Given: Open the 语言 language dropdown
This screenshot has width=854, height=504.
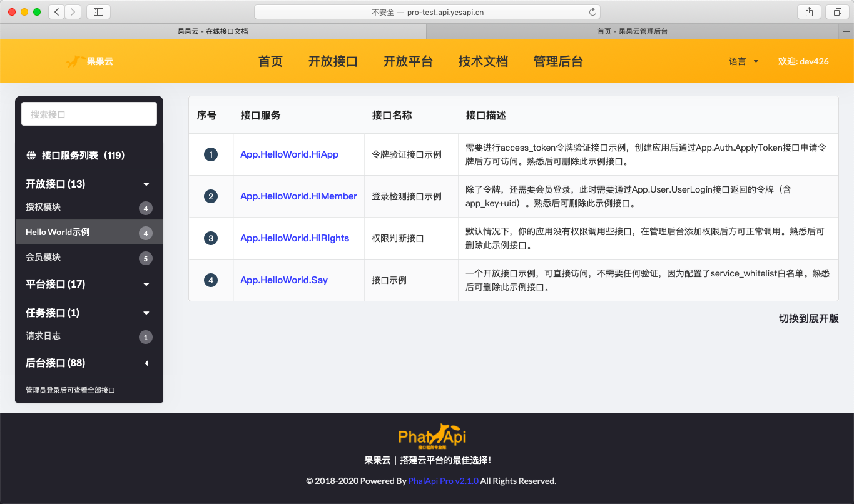Looking at the screenshot, I should point(743,61).
